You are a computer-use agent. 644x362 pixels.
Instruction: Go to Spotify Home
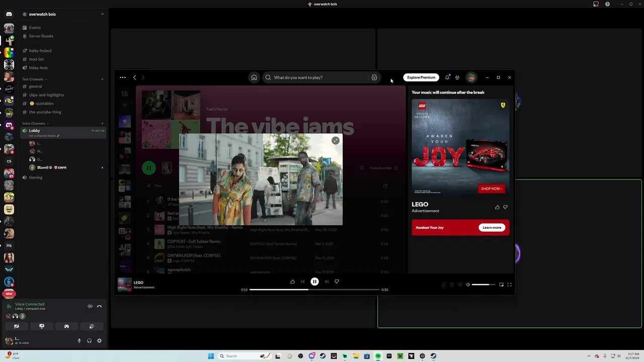(x=254, y=77)
